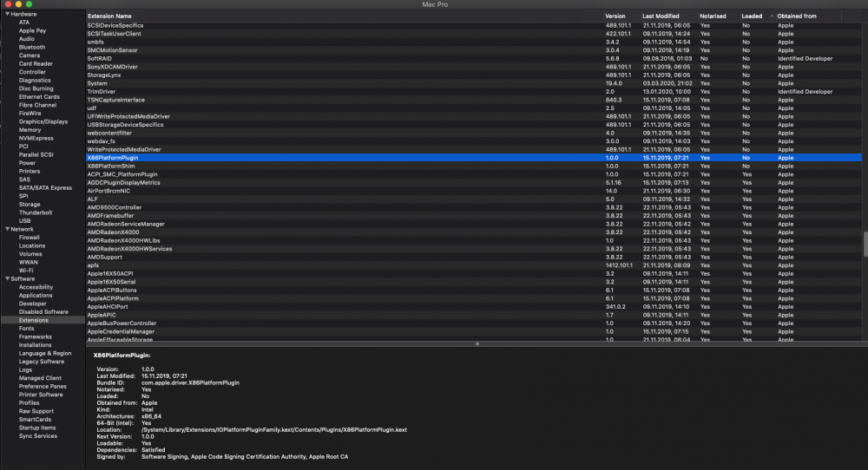Click the vertical scrollbar thumb of the extensions list
This screenshot has height=470, width=868.
click(x=865, y=244)
